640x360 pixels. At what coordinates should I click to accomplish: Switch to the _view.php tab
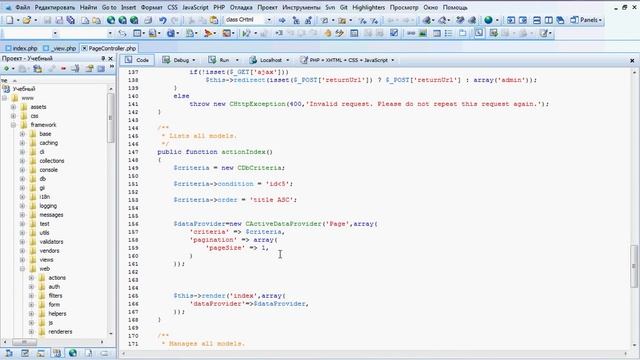(x=60, y=48)
